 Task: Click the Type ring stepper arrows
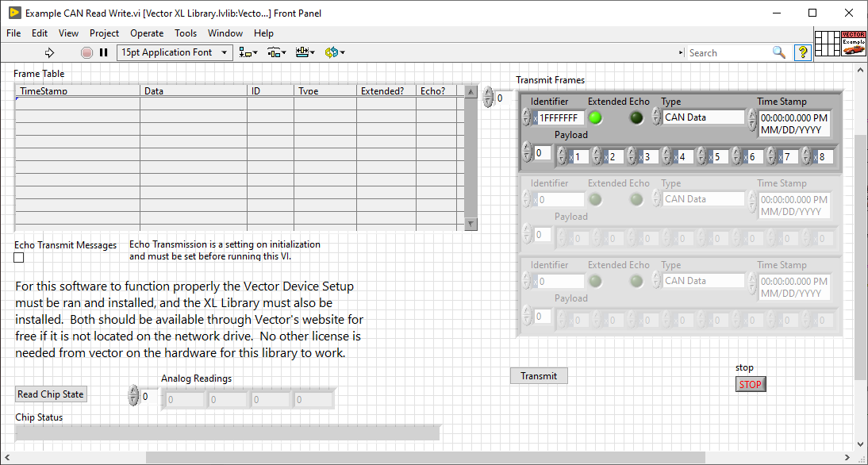pos(656,117)
